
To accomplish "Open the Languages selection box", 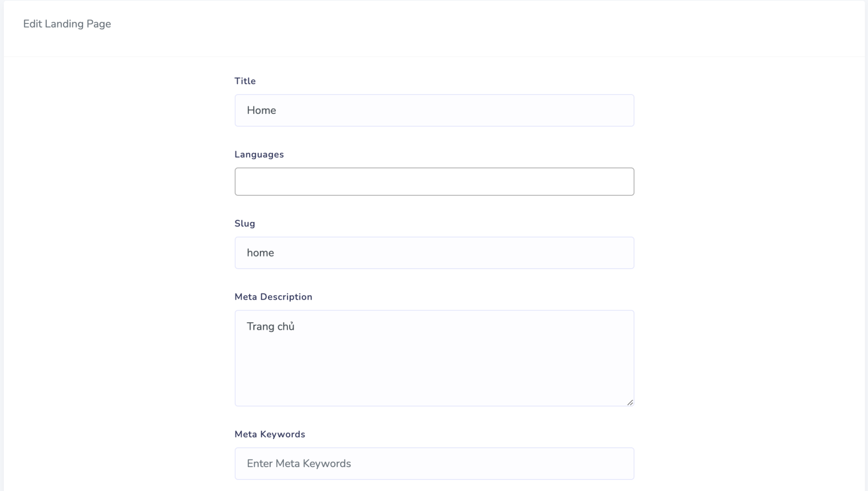I will click(434, 182).
